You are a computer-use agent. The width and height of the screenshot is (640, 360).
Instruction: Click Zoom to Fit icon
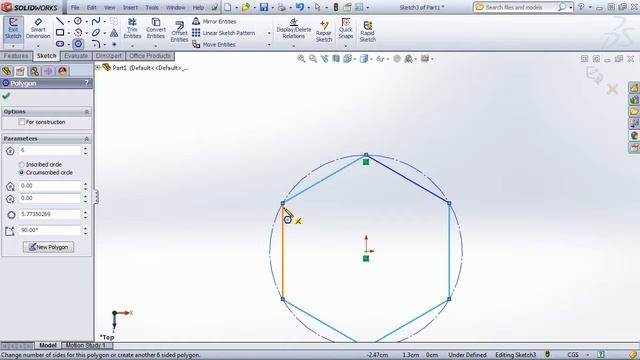click(x=301, y=59)
